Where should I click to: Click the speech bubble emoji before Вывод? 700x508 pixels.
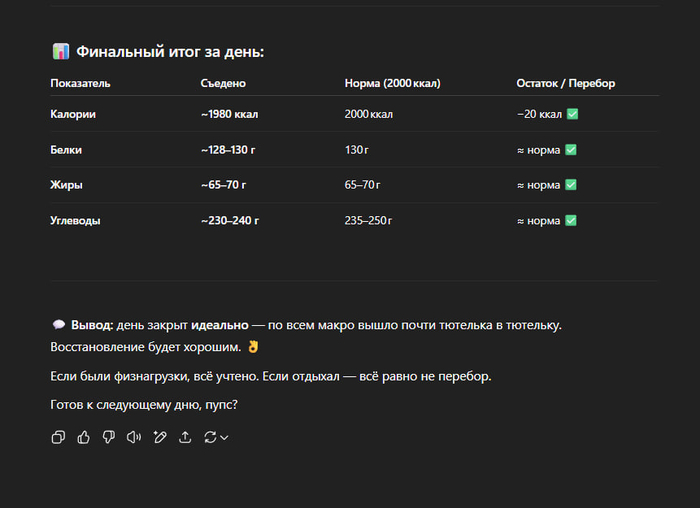tap(58, 325)
